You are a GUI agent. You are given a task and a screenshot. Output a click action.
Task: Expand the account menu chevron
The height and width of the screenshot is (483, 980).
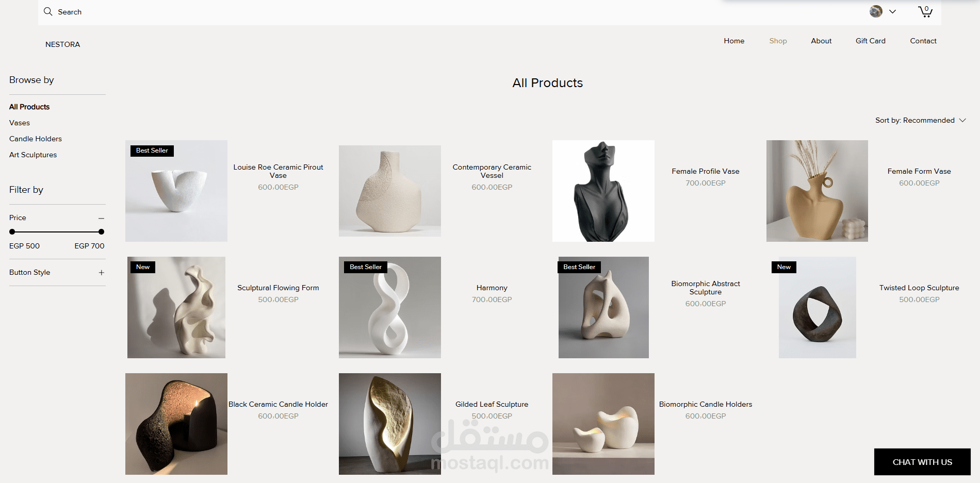(892, 11)
